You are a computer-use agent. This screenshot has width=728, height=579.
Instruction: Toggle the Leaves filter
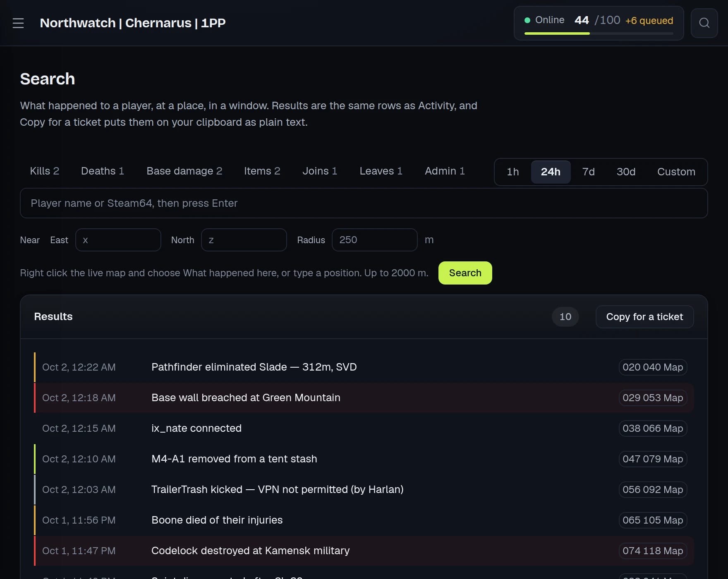(381, 171)
